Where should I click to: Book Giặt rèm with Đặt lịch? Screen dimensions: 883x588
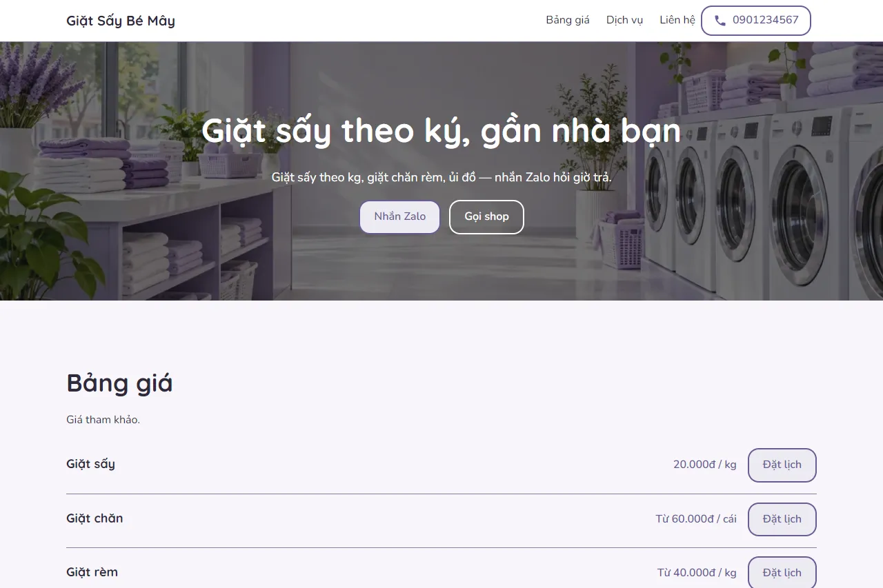pyautogui.click(x=782, y=573)
